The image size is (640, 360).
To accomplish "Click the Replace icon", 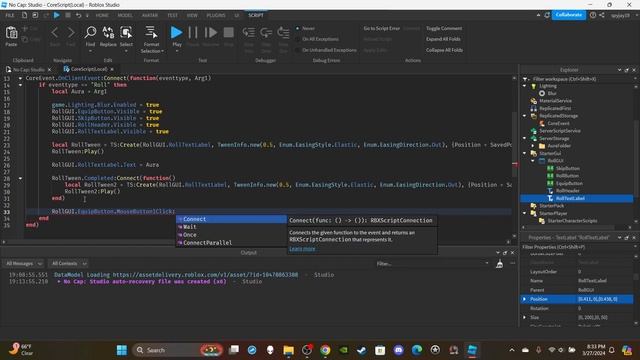I will tap(108, 32).
